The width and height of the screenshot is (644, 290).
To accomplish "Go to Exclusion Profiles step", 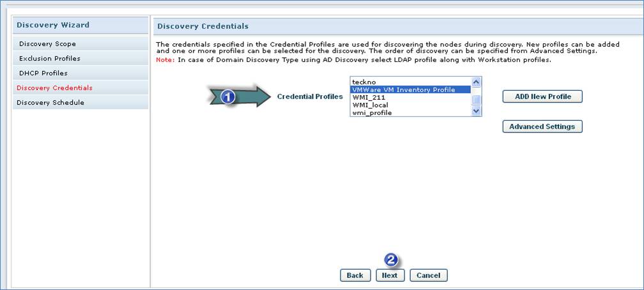I will click(x=50, y=59).
